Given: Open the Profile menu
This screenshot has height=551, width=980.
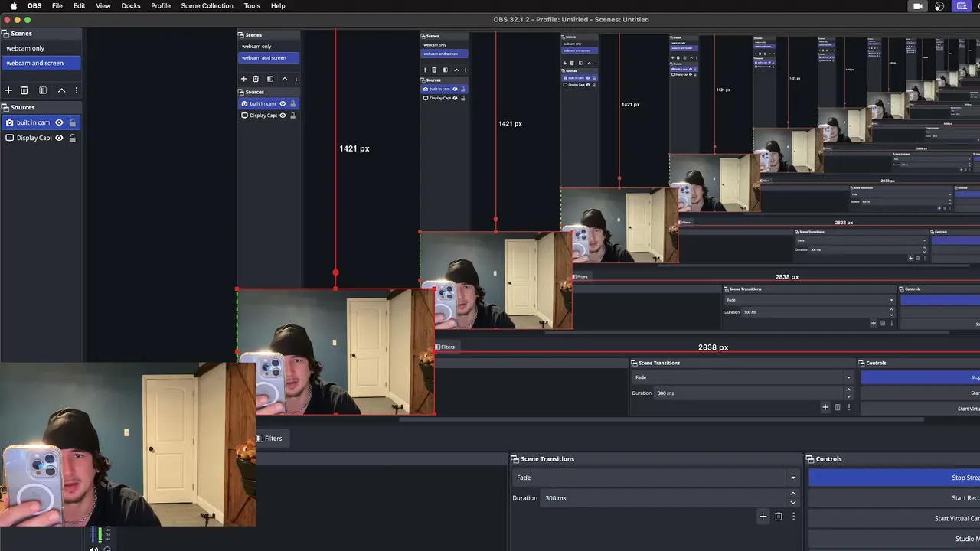Looking at the screenshot, I should (161, 6).
